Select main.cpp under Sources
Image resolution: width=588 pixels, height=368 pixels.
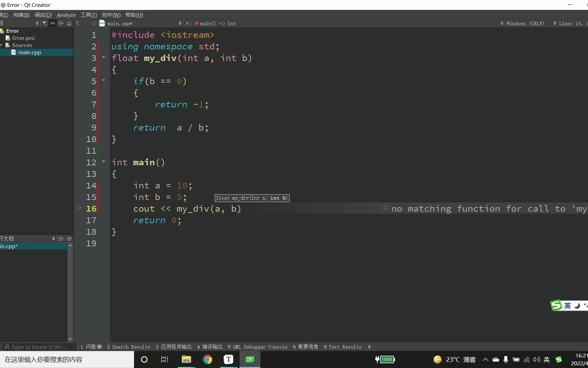29,52
